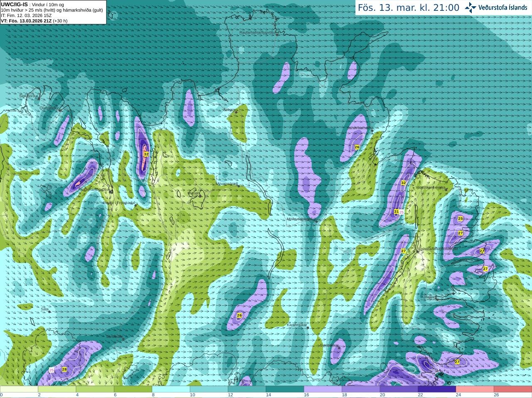
Task: Click the yellow 26 gust marker below Sandvíkurheiði
Action: (357, 147)
